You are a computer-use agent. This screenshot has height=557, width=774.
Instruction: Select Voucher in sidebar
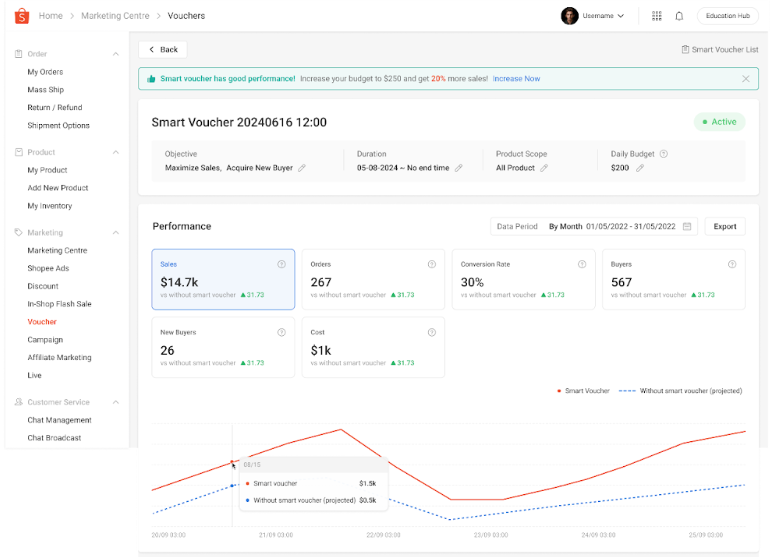coord(42,321)
